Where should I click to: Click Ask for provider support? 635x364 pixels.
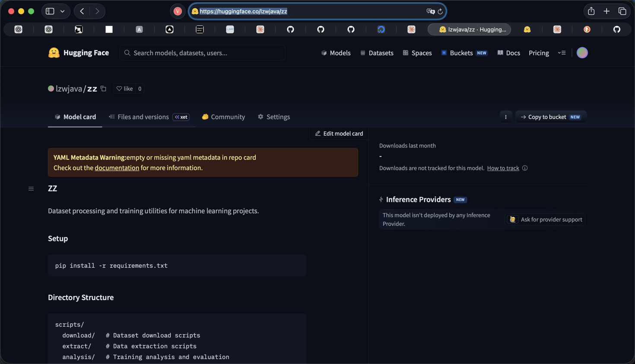[x=546, y=219]
